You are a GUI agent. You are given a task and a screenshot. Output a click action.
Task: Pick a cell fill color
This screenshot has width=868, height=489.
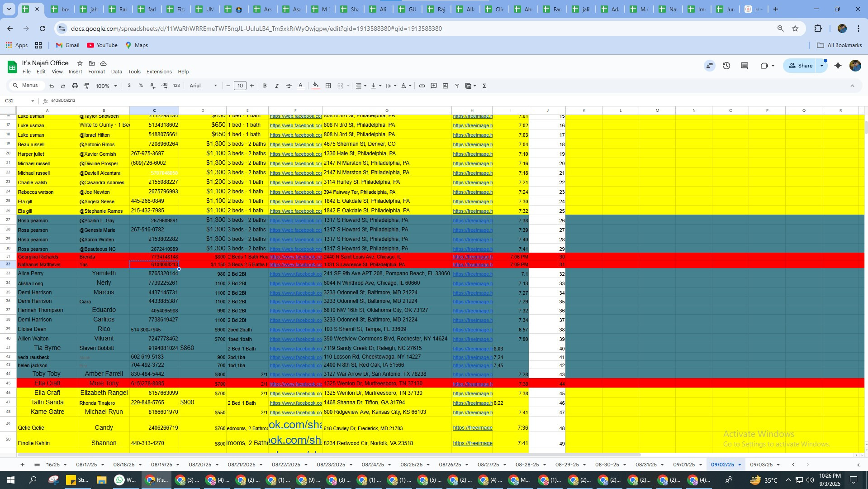316,86
